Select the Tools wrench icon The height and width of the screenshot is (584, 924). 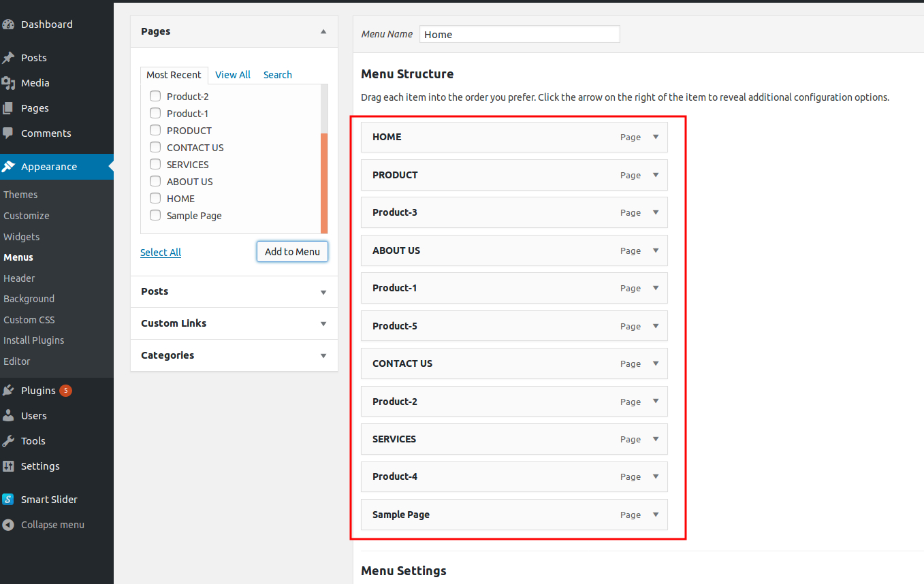[10, 440]
